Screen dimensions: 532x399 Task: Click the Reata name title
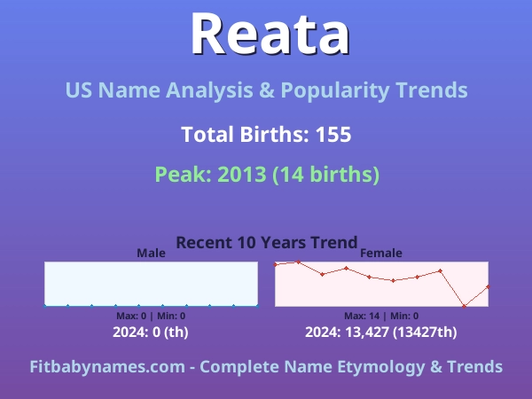270,34
